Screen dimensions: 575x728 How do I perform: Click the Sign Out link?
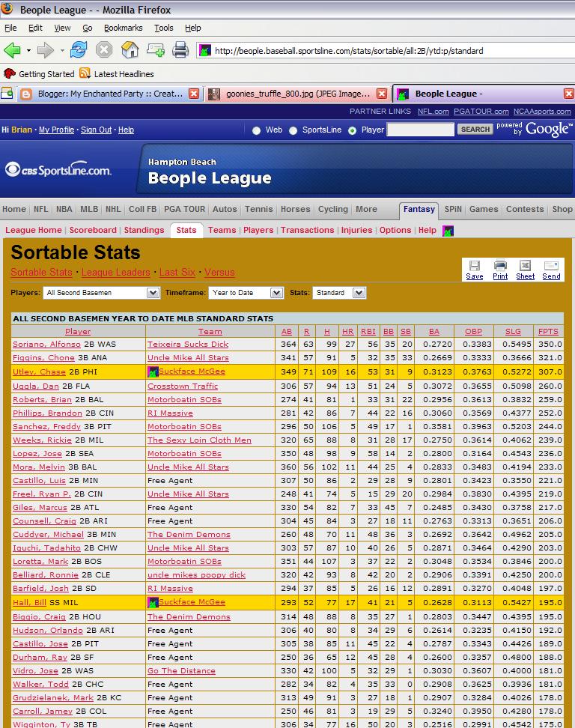(x=96, y=130)
